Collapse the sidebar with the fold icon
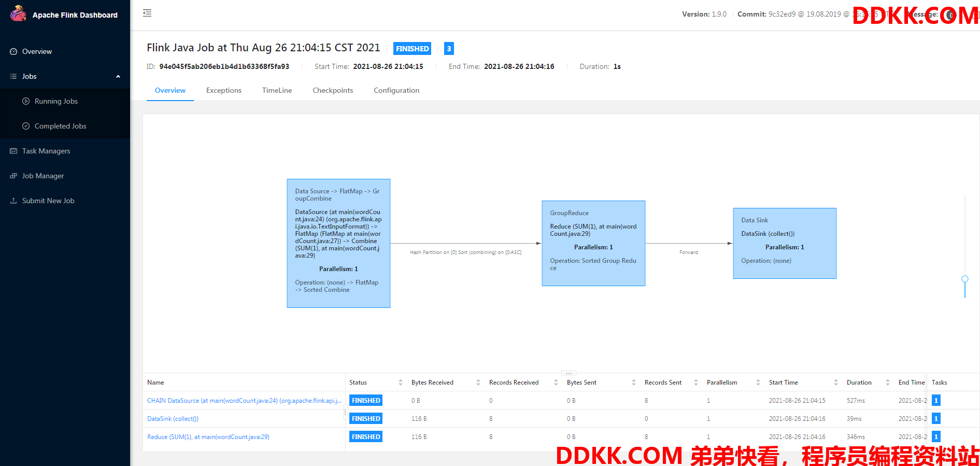 [147, 13]
